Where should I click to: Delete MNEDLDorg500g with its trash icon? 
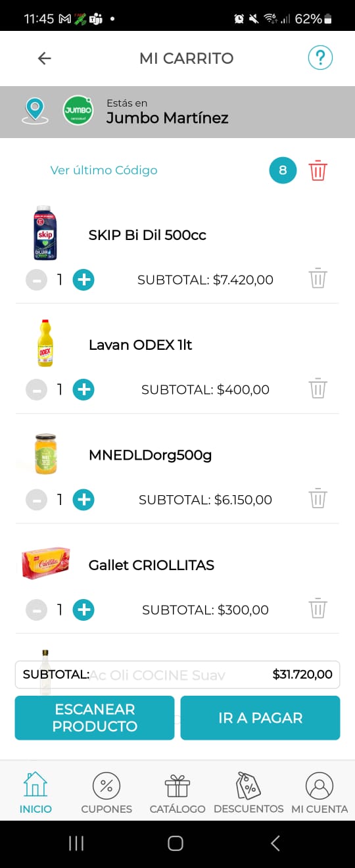[x=318, y=499]
